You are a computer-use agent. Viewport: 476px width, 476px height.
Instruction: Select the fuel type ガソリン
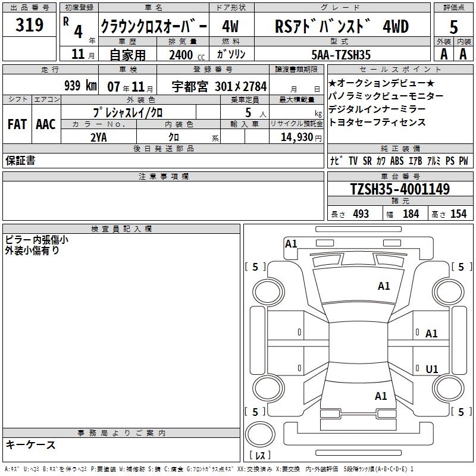[231, 54]
